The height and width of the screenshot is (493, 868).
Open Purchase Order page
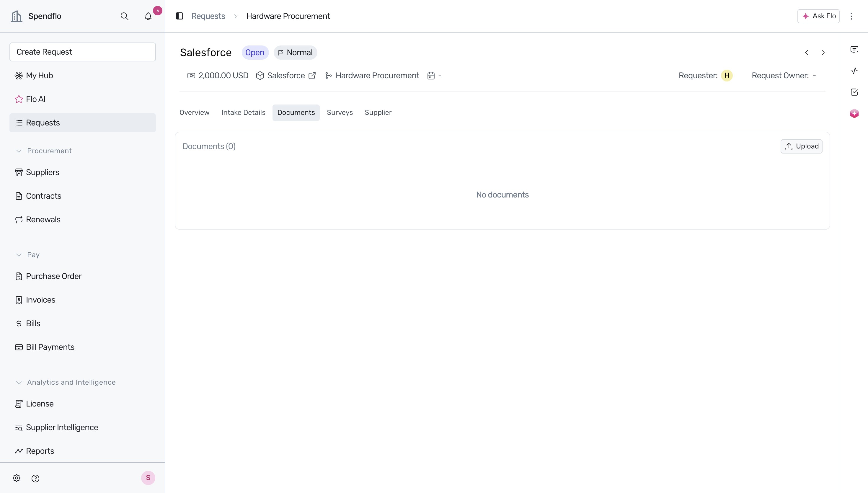tap(83, 276)
